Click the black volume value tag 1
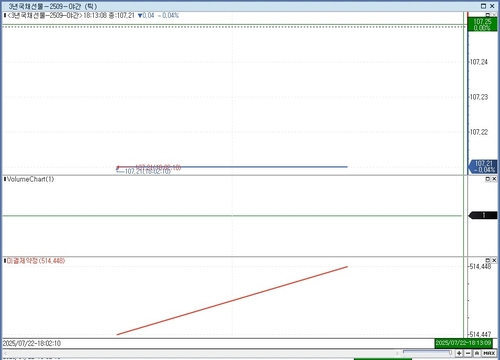This screenshot has width=500, height=360. coord(483,215)
